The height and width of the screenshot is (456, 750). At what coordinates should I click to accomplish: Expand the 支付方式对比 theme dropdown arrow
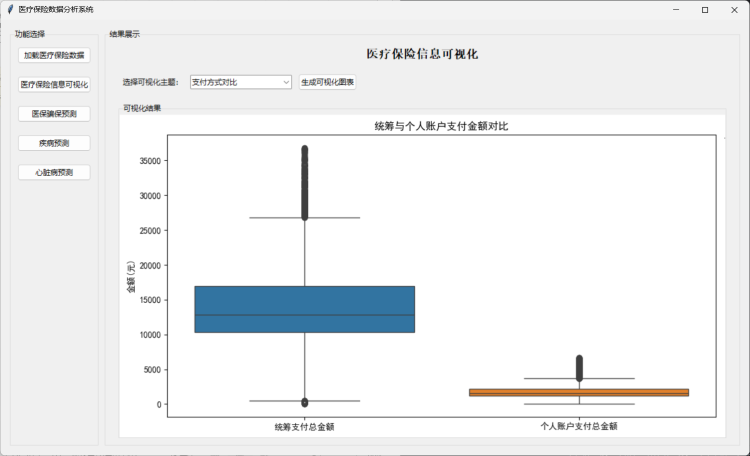(x=286, y=82)
